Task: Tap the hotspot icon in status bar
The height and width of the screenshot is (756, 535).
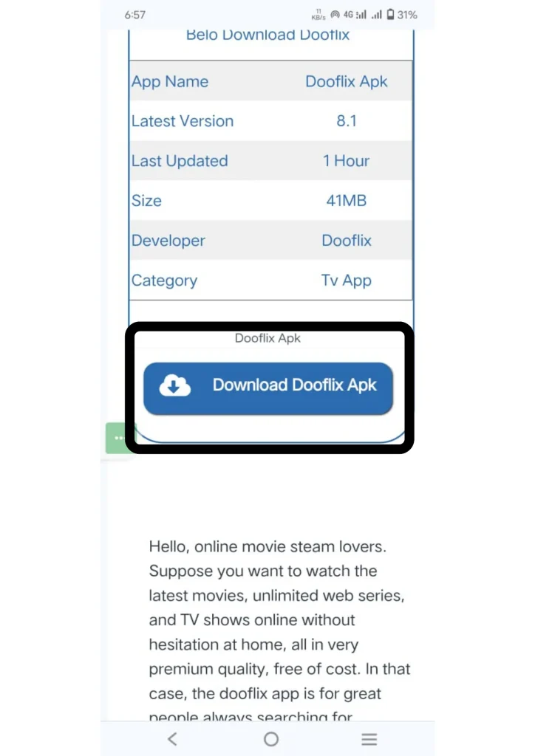Action: pyautogui.click(x=335, y=15)
